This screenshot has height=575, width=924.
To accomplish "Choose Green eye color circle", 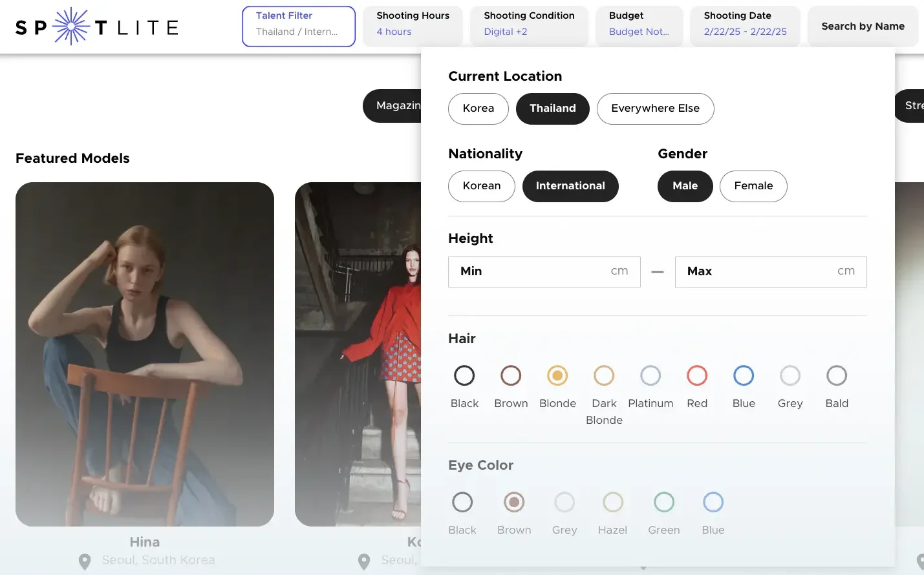I will point(664,502).
